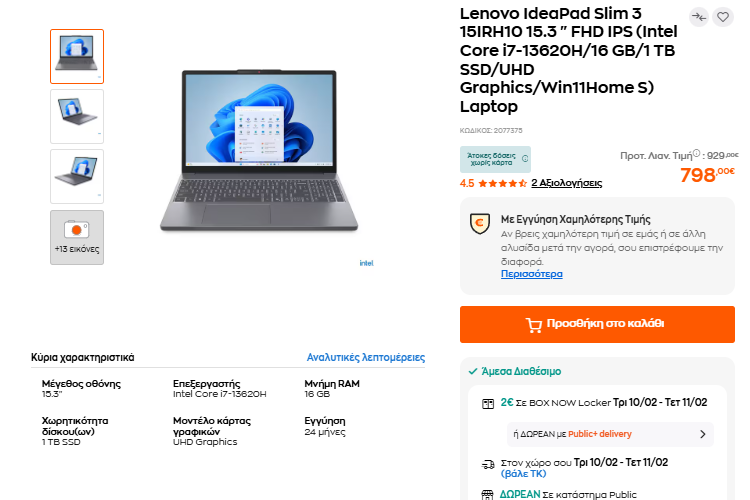750x500 pixels.
Task: Open Αναλυτικές λεπτομέρειες link
Action: [366, 357]
